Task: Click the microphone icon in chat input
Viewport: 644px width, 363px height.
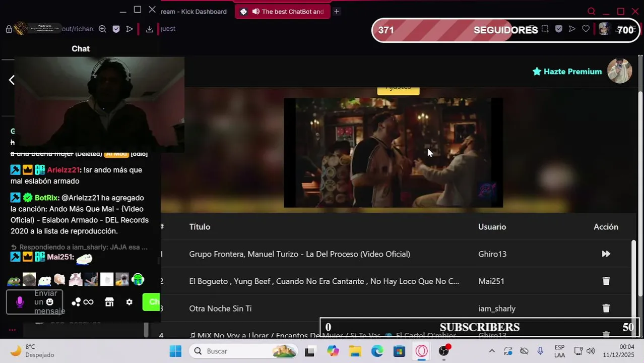Action: tap(20, 302)
